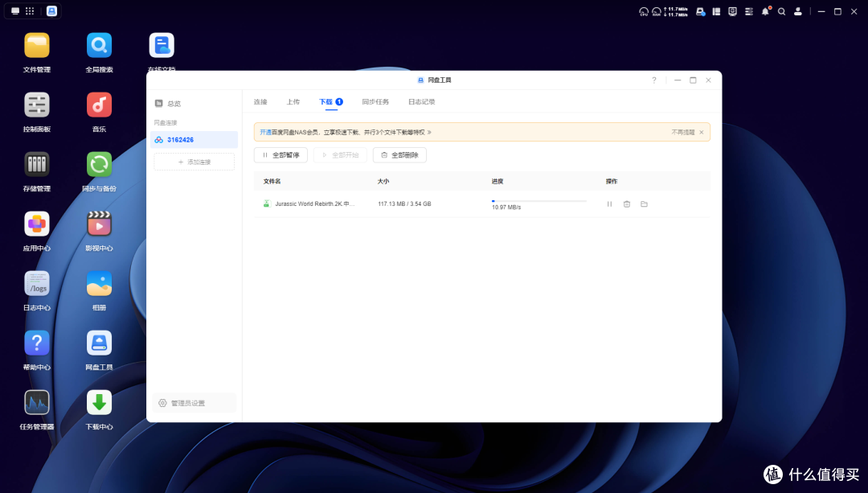The width and height of the screenshot is (868, 493).
Task: Open the 同步与备份 desktop icon
Action: (x=99, y=165)
